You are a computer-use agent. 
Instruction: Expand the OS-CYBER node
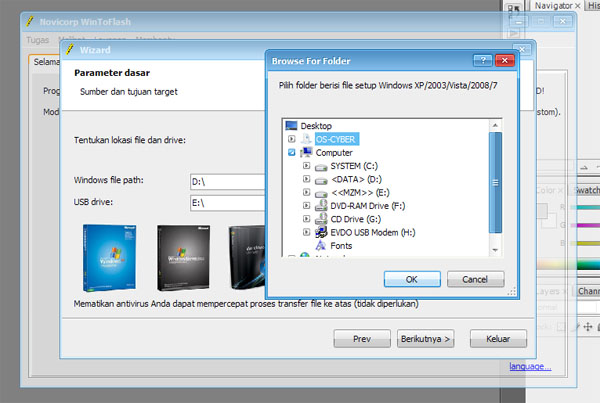pyautogui.click(x=292, y=139)
